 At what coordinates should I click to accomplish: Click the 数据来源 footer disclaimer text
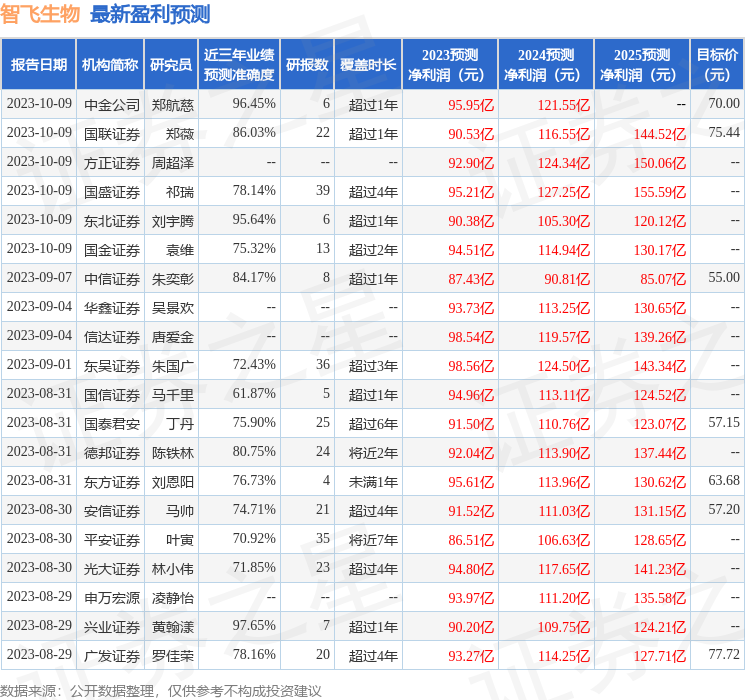coord(161,690)
